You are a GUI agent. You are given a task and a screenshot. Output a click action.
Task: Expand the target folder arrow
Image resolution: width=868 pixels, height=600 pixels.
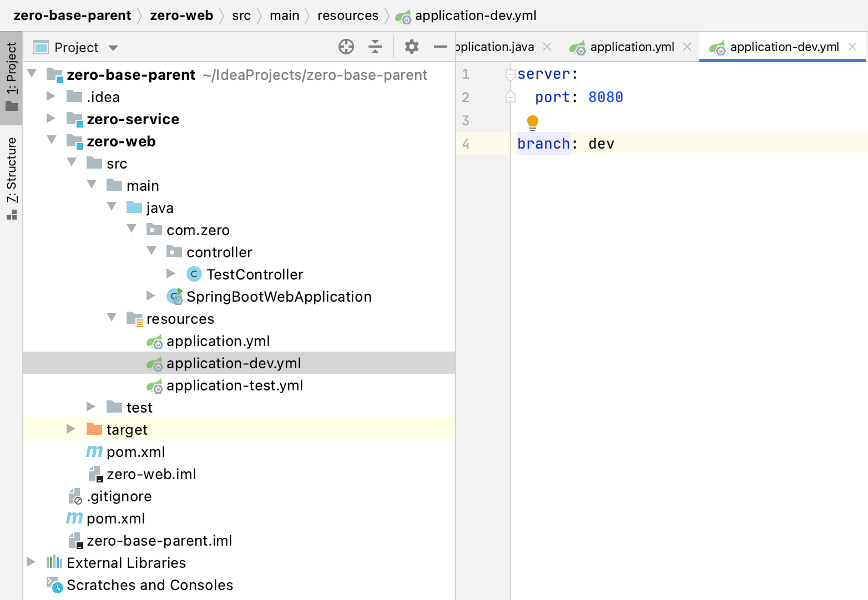(x=71, y=429)
